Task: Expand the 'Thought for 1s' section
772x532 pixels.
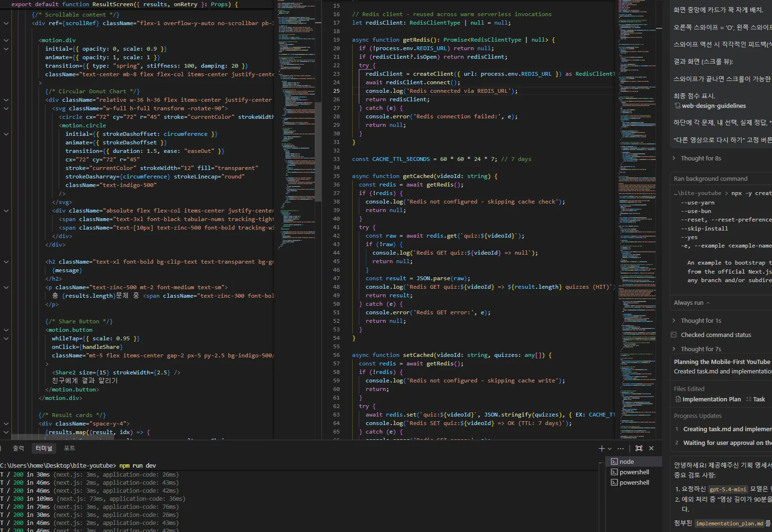Action: [x=701, y=321]
